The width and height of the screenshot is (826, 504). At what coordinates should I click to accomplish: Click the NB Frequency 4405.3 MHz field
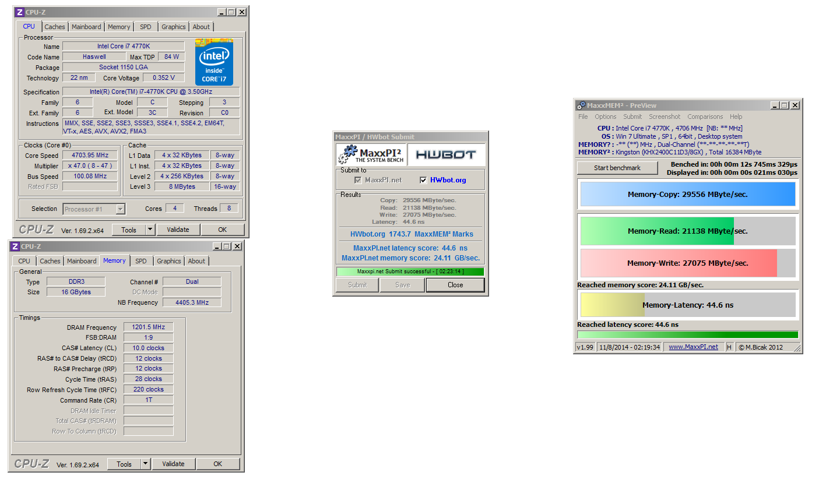click(192, 302)
